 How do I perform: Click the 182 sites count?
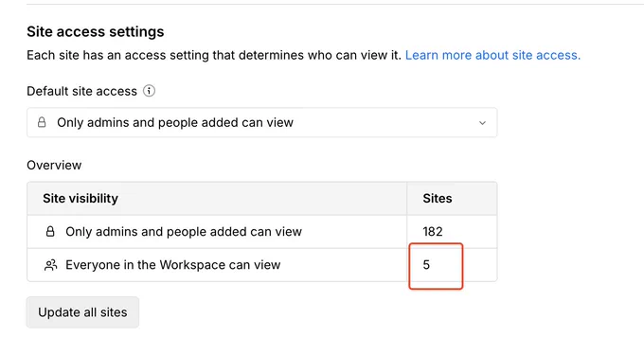point(433,232)
